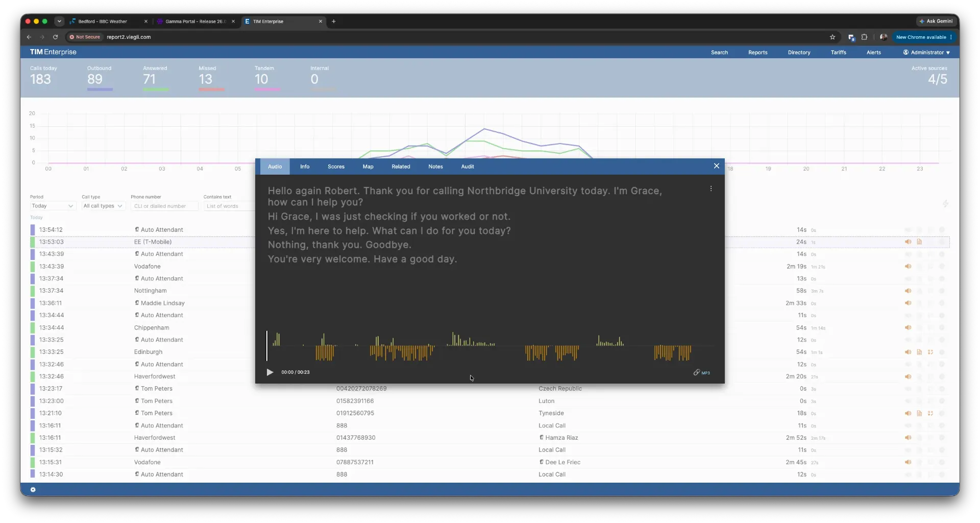Click speaker icon on Tyneside 18s row
Viewport: 980px width, 523px height.
pyautogui.click(x=908, y=414)
